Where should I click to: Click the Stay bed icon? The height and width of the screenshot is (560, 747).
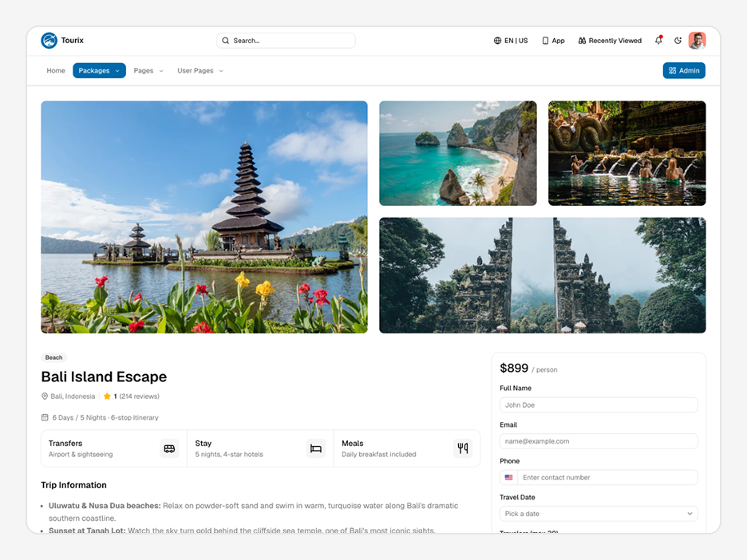coord(316,448)
